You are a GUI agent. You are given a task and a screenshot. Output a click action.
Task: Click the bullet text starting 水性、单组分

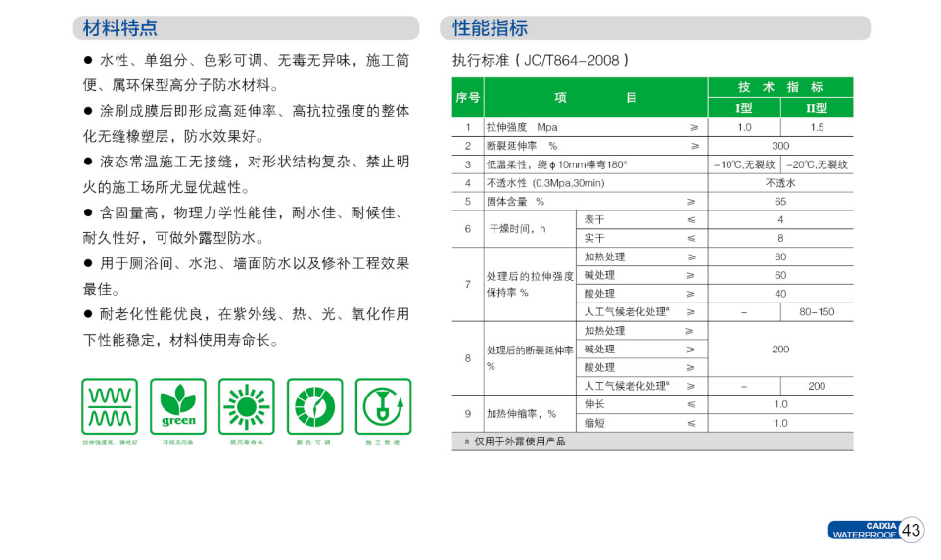click(247, 72)
